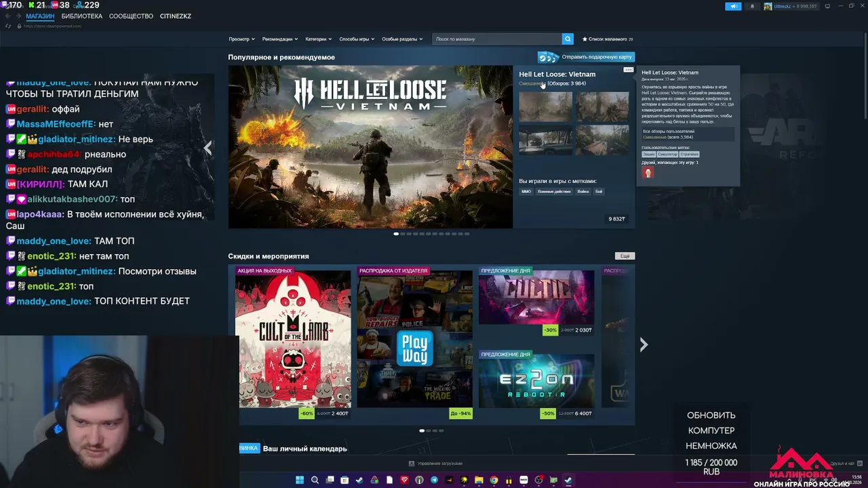Image resolution: width=868 pixels, height=488 pixels.
Task: Open the EZ2ON Reboot:R daily deal
Action: pos(536,386)
